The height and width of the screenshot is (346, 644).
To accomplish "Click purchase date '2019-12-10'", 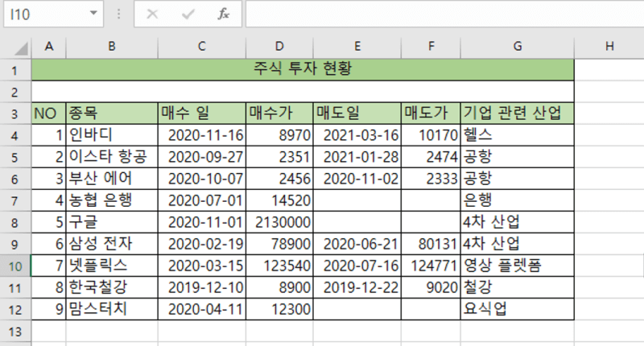I will [x=202, y=287].
